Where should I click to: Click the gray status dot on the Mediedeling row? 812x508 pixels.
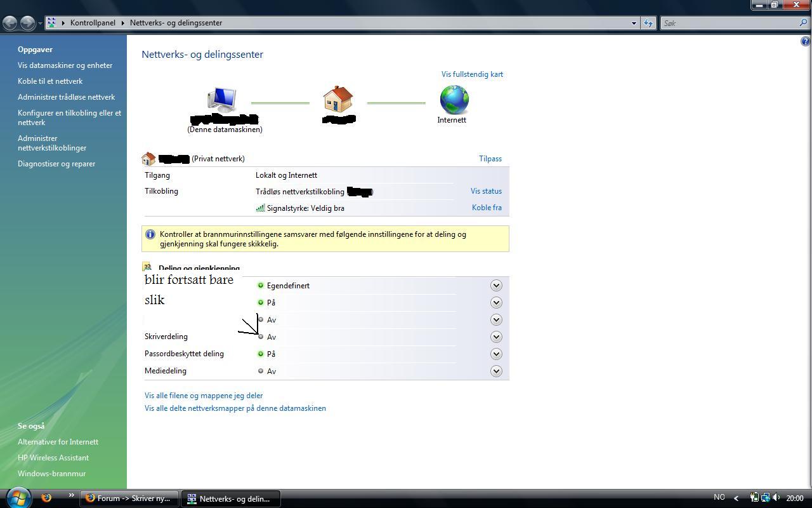tap(261, 371)
